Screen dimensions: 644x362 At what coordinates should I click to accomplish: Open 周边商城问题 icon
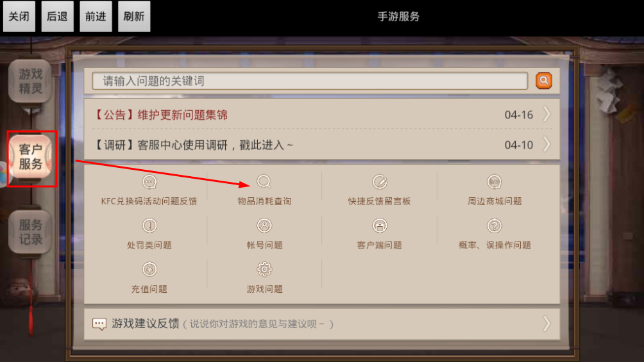494,181
